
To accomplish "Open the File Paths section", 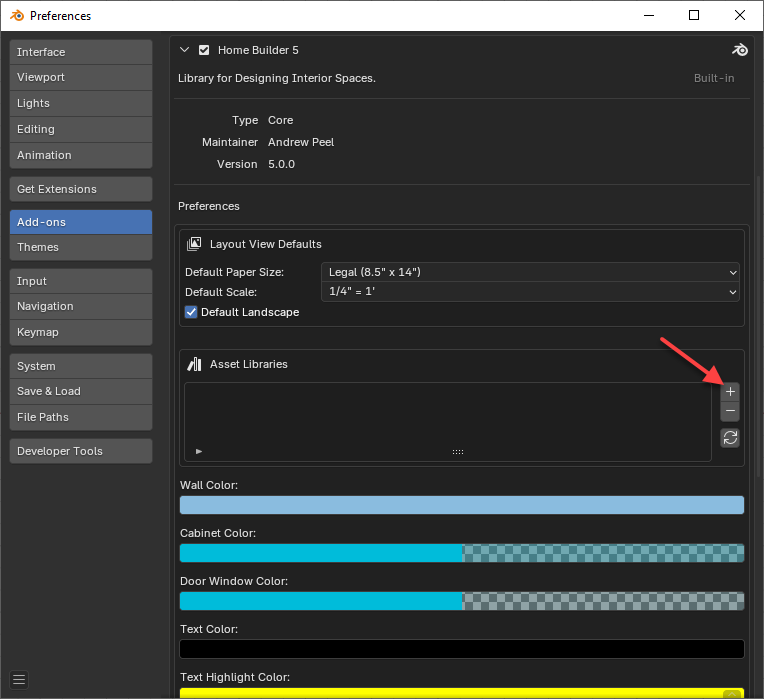I will 81,417.
